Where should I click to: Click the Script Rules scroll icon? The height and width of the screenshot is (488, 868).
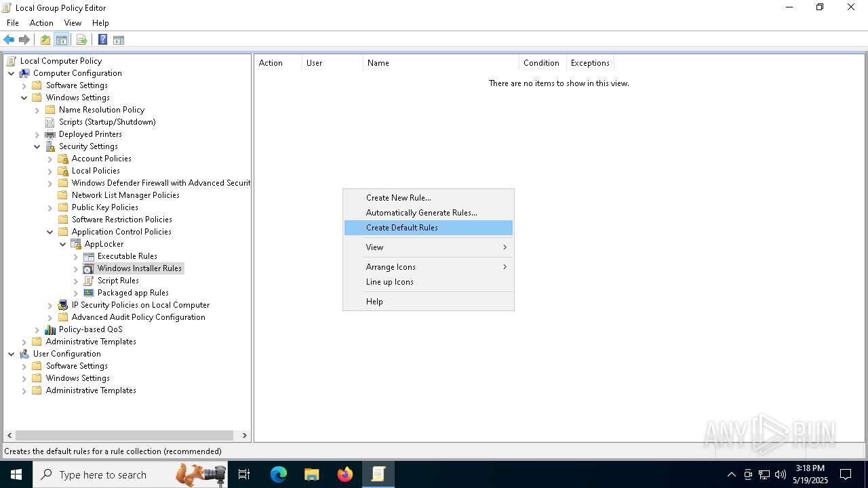[x=89, y=281]
